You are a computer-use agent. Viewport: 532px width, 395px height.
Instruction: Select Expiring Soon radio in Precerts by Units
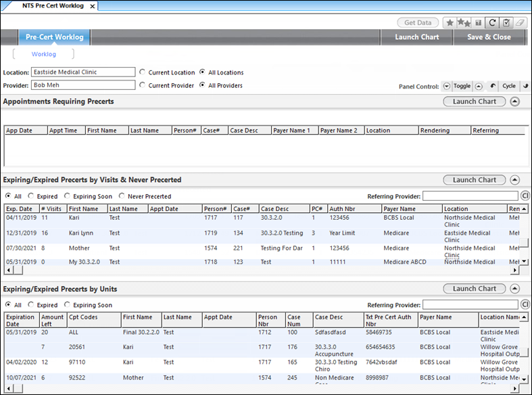[67, 304]
